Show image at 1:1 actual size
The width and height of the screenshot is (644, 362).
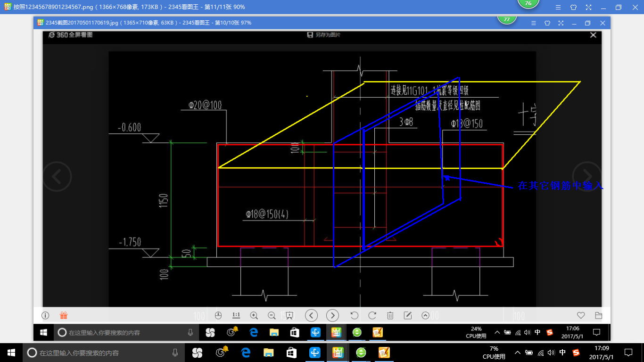tap(236, 315)
